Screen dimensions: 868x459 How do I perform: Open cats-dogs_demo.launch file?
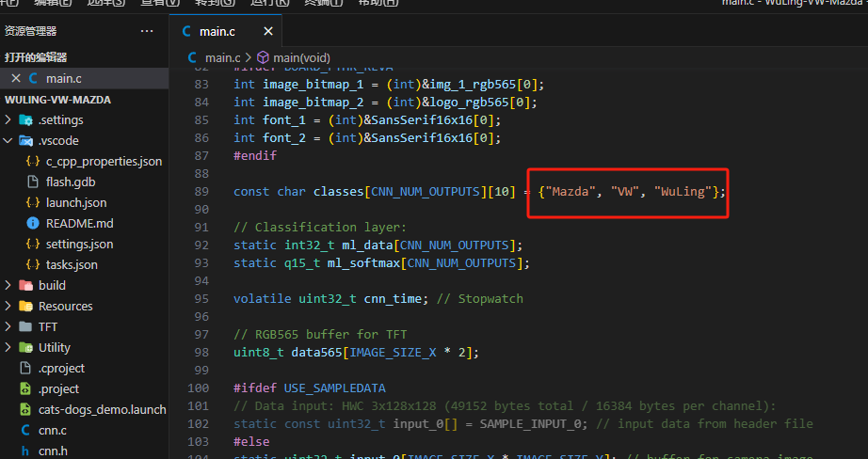(x=103, y=410)
